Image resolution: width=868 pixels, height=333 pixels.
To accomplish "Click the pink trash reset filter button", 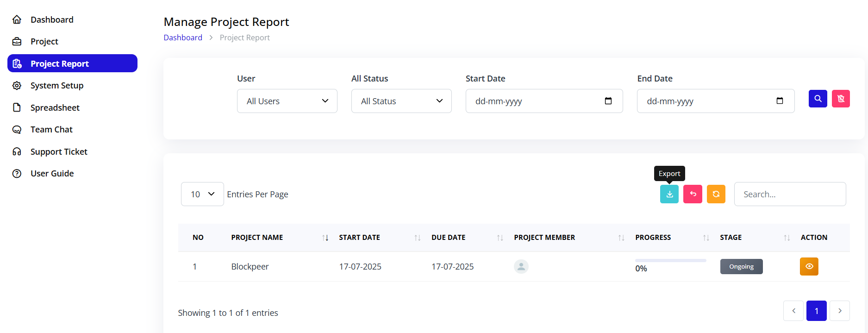I will click(x=841, y=99).
